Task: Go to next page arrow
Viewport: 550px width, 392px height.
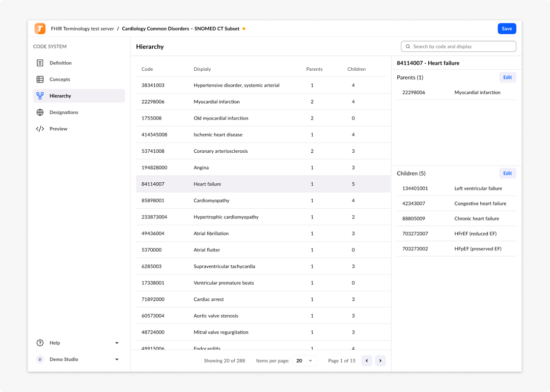Action: coord(380,360)
